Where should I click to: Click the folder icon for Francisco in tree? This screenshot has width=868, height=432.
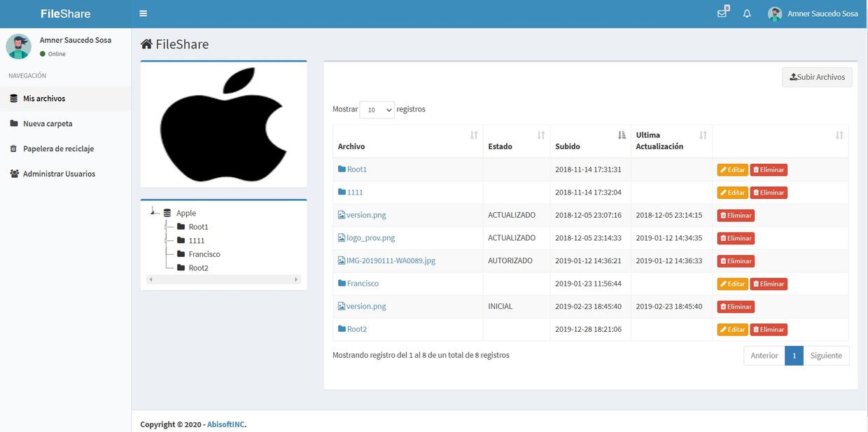pyautogui.click(x=181, y=253)
